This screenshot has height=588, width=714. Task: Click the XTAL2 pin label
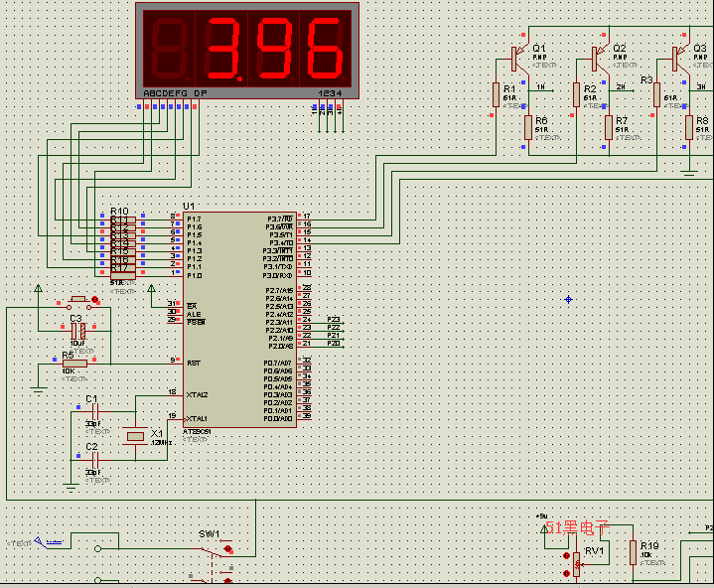(x=197, y=395)
